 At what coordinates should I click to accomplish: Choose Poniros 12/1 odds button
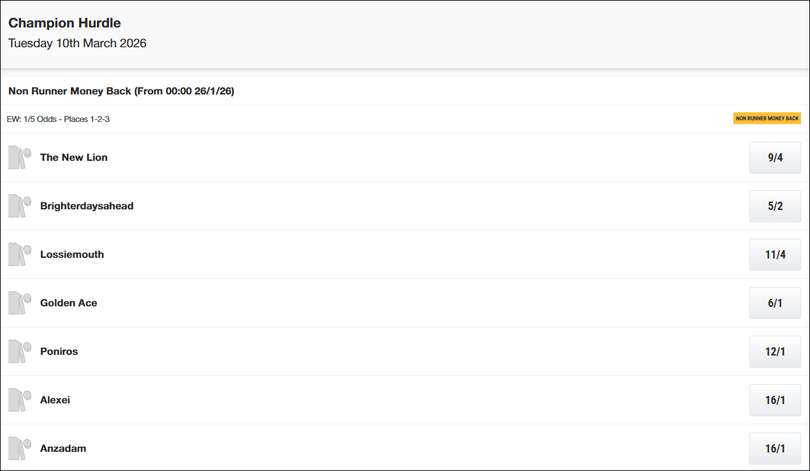(x=775, y=352)
